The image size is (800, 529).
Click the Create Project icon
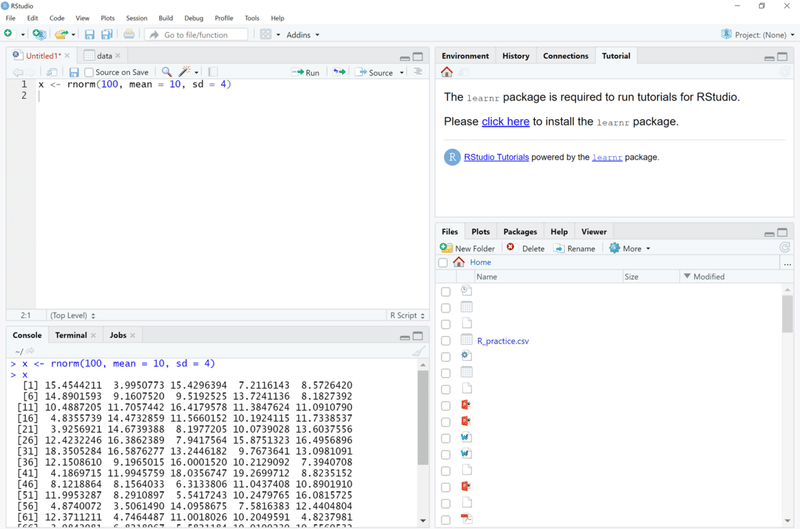[x=39, y=34]
